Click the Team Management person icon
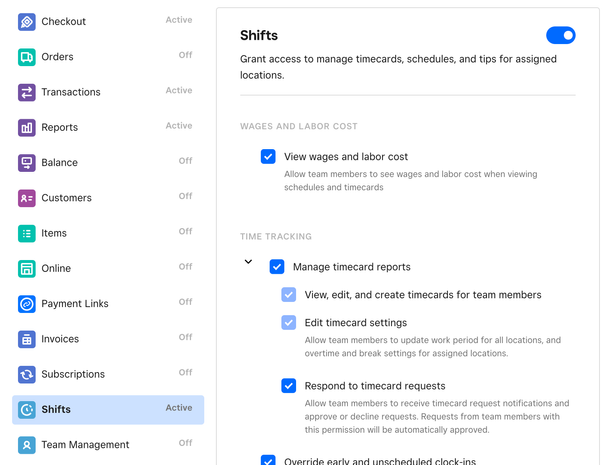The width and height of the screenshot is (612, 465). (27, 445)
